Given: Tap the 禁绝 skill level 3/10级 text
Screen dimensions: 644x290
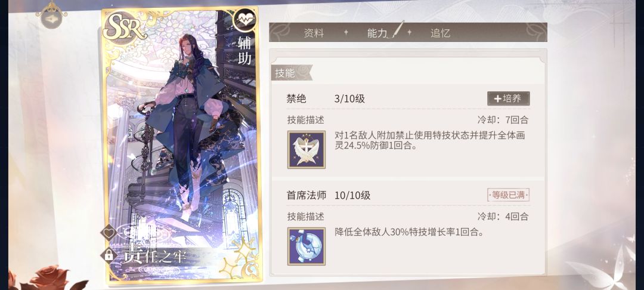Looking at the screenshot, I should [x=349, y=99].
